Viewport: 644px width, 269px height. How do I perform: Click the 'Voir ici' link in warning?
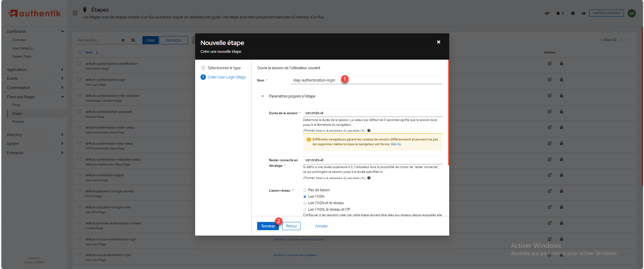click(x=396, y=144)
